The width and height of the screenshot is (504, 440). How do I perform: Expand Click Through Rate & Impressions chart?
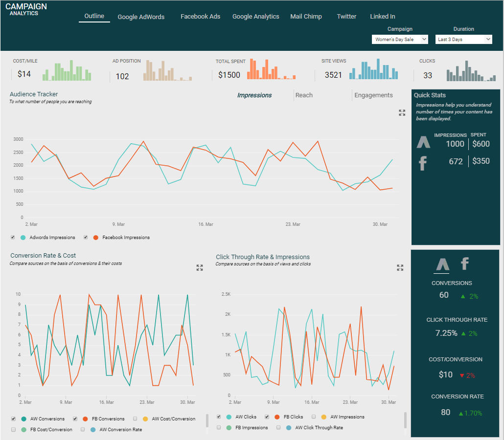tap(400, 267)
